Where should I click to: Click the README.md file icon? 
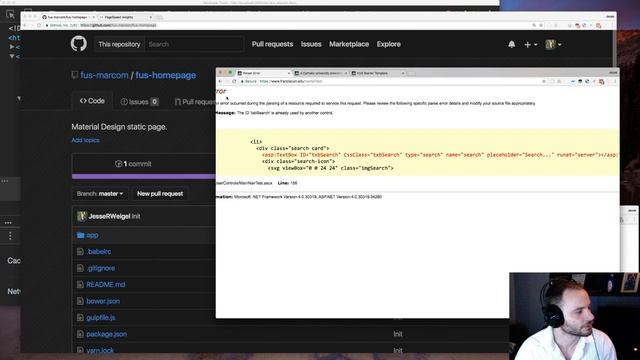coord(80,284)
